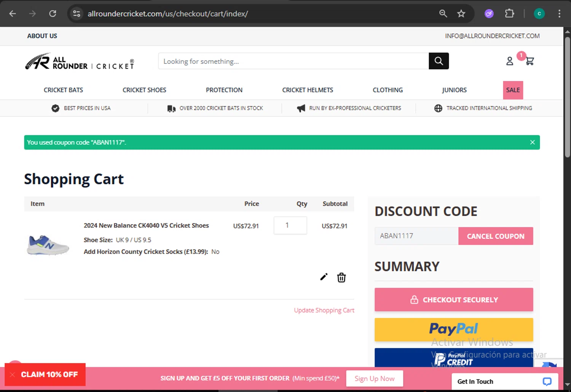
Task: Open the ABOUT US link
Action: (42, 36)
